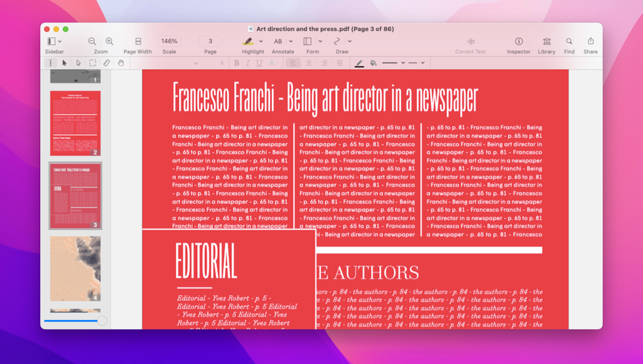Click the Library icon in the toolbar
643x364 pixels.
click(x=546, y=41)
